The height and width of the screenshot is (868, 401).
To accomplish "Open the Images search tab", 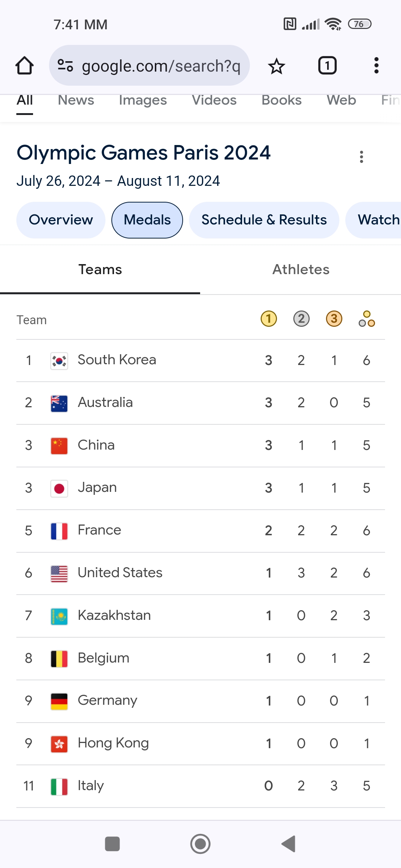I will (x=143, y=100).
